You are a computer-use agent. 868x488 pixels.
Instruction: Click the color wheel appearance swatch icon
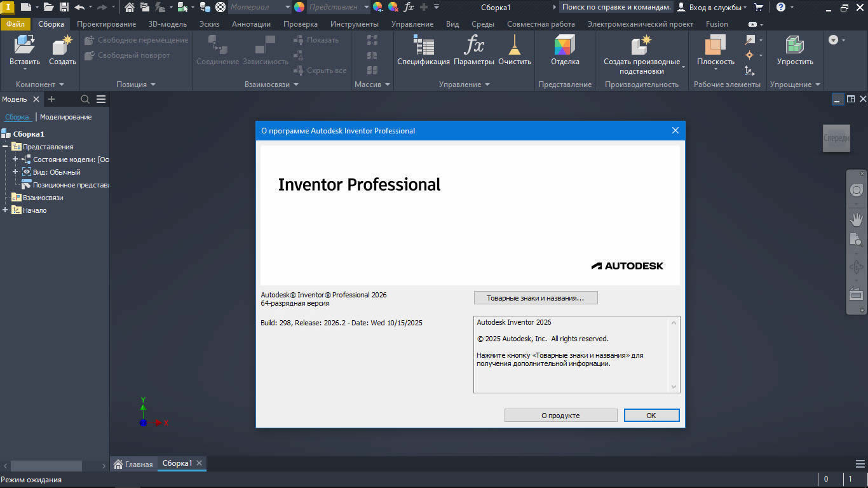299,7
